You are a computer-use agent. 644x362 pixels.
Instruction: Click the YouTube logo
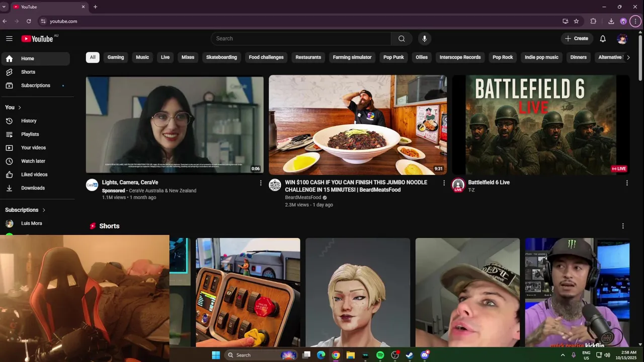coord(37,39)
